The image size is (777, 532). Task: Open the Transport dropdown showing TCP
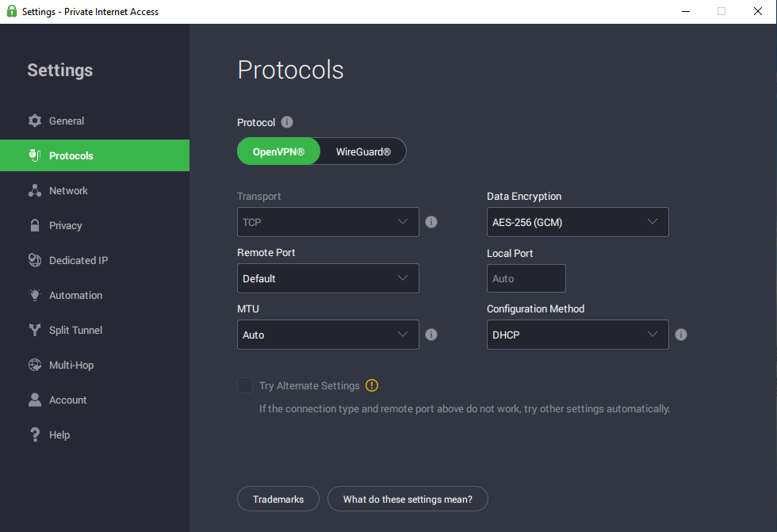coord(328,222)
